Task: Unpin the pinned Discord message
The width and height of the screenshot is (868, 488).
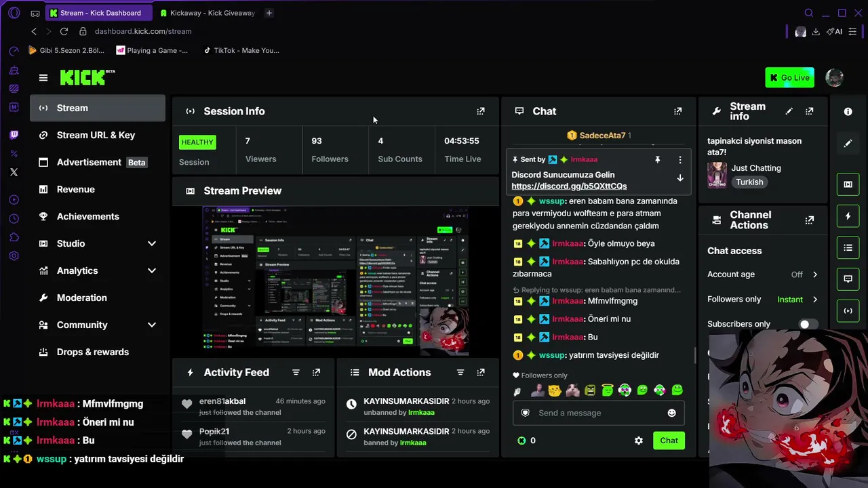Action: click(657, 160)
